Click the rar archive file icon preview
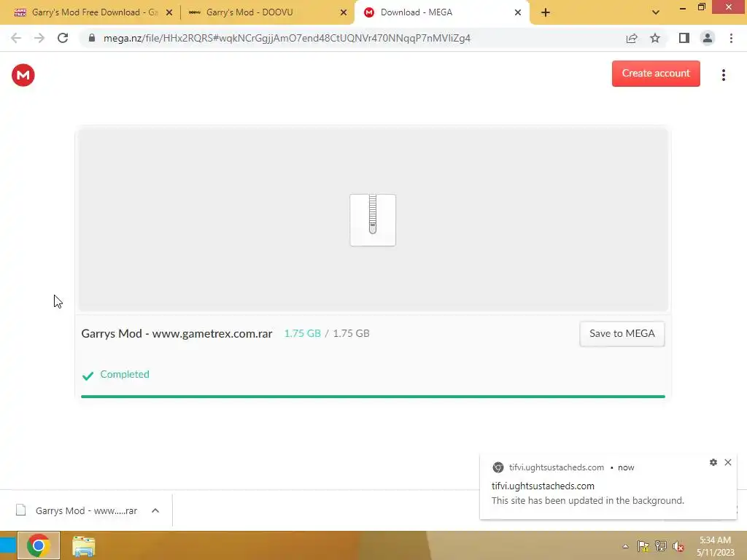The width and height of the screenshot is (747, 560). pyautogui.click(x=373, y=220)
